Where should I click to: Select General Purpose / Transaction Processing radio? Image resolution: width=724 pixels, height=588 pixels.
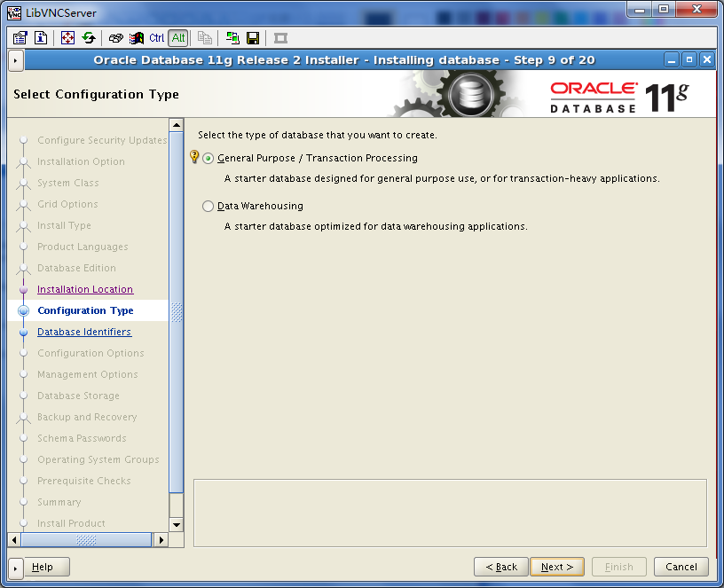209,158
